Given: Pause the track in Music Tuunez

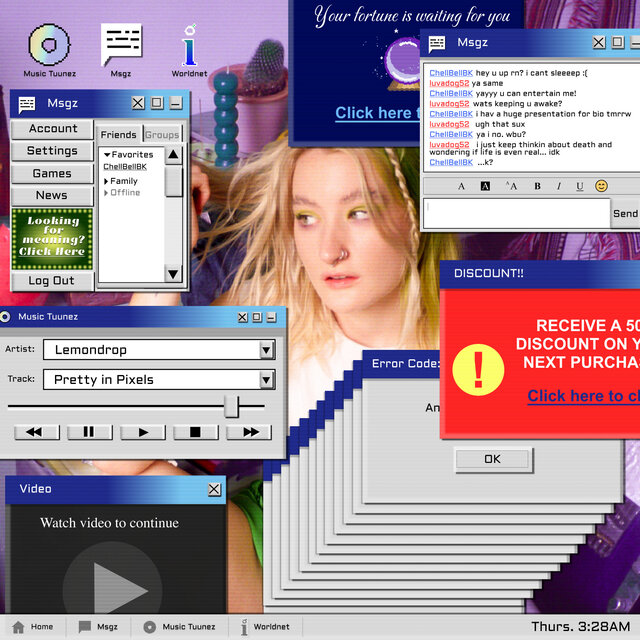Looking at the screenshot, I should (90, 432).
